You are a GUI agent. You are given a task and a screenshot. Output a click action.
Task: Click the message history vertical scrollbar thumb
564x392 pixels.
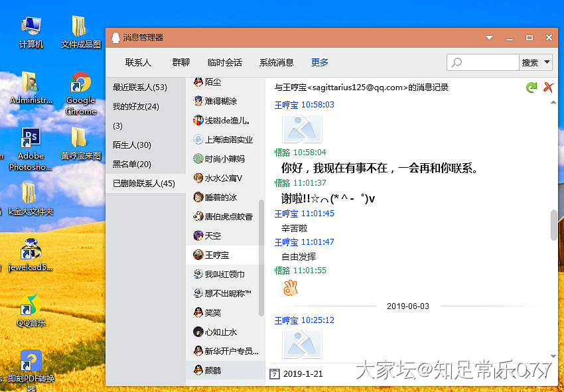point(554,225)
